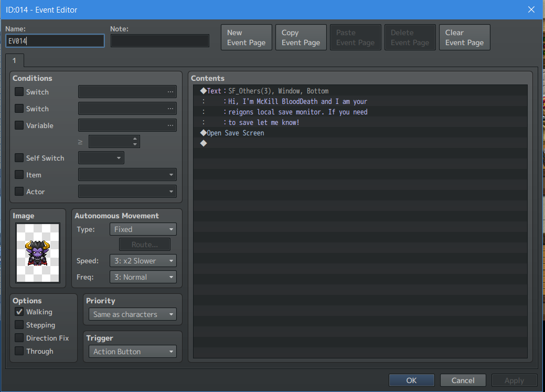Select the Text SF_Others(3) command line

(x=360, y=91)
